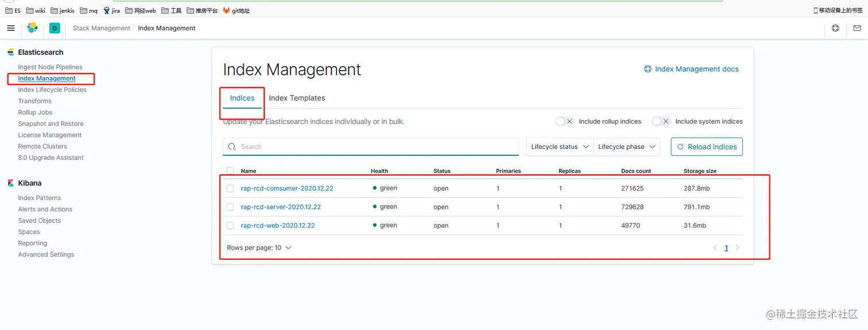Image resolution: width=868 pixels, height=330 pixels.
Task: Open the green D space avatar
Action: point(55,28)
